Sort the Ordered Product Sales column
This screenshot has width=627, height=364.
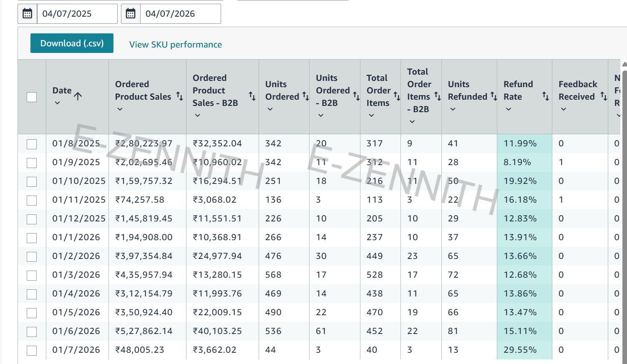(x=179, y=96)
